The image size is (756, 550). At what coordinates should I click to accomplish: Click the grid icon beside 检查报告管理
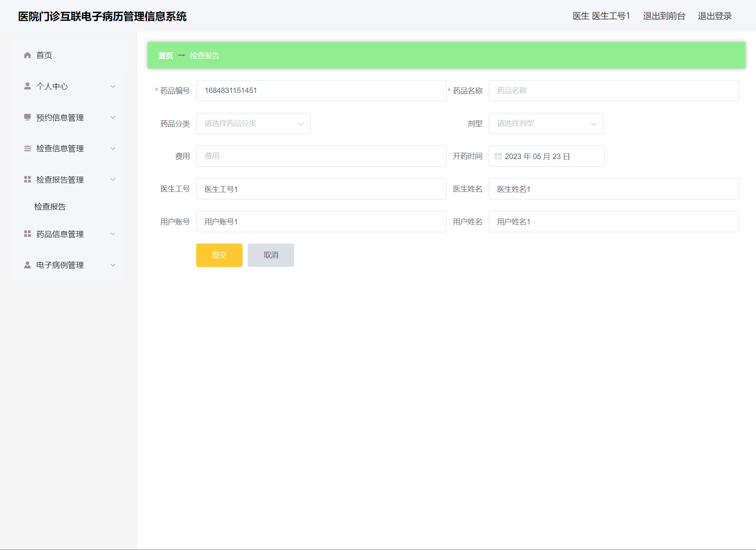tap(27, 179)
